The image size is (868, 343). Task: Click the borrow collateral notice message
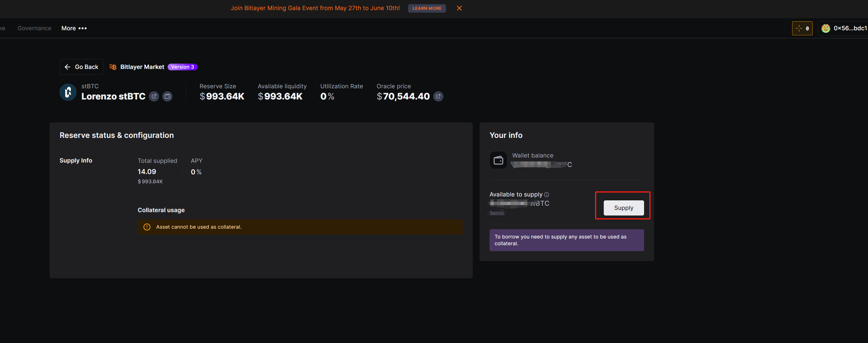pos(567,240)
